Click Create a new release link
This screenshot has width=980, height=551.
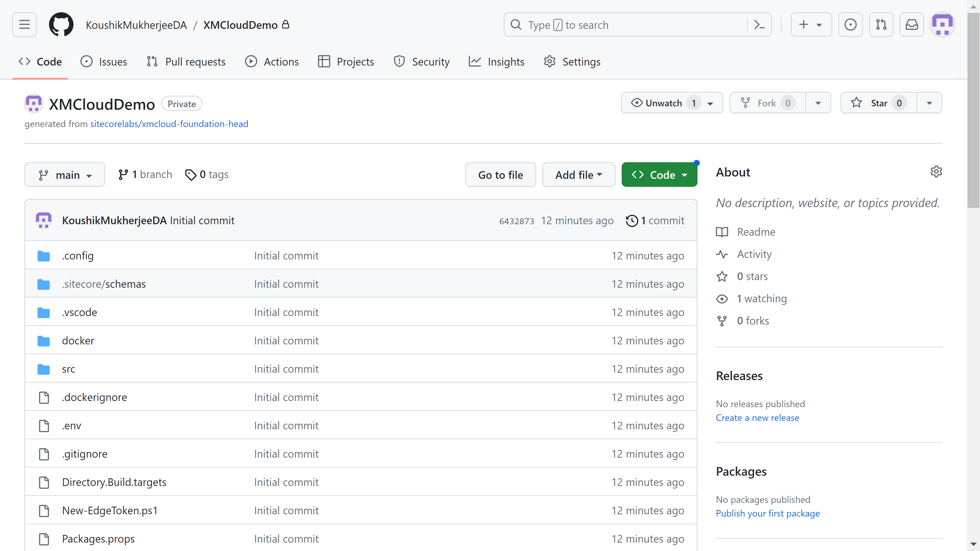click(x=757, y=418)
